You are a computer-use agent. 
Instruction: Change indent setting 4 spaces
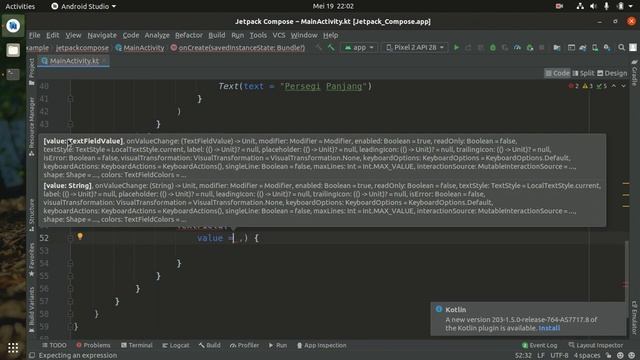point(587,356)
